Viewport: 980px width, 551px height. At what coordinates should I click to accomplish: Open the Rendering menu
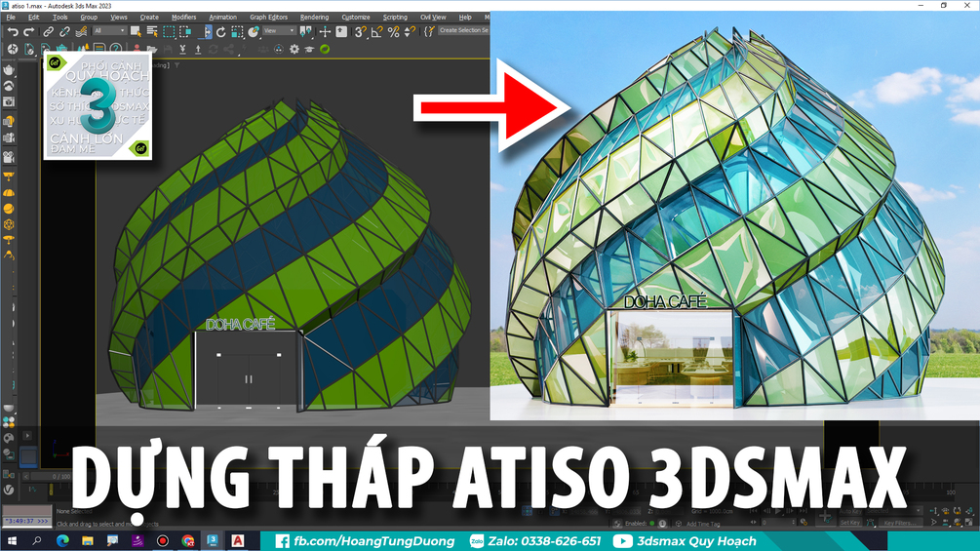tap(314, 18)
